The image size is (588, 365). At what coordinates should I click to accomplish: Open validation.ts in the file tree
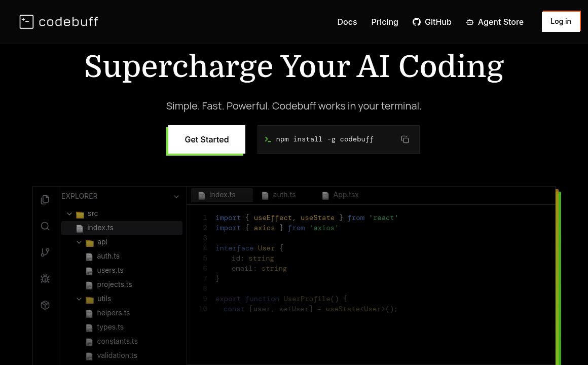pos(117,356)
